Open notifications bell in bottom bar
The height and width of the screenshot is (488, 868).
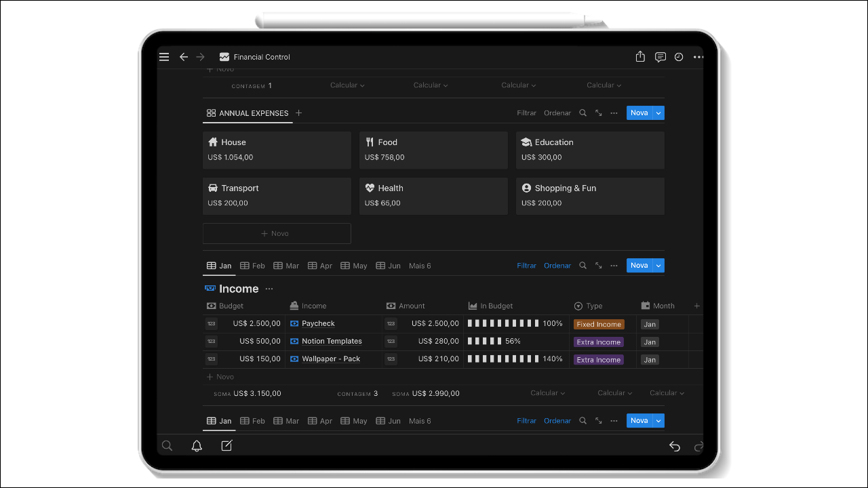coord(197,446)
